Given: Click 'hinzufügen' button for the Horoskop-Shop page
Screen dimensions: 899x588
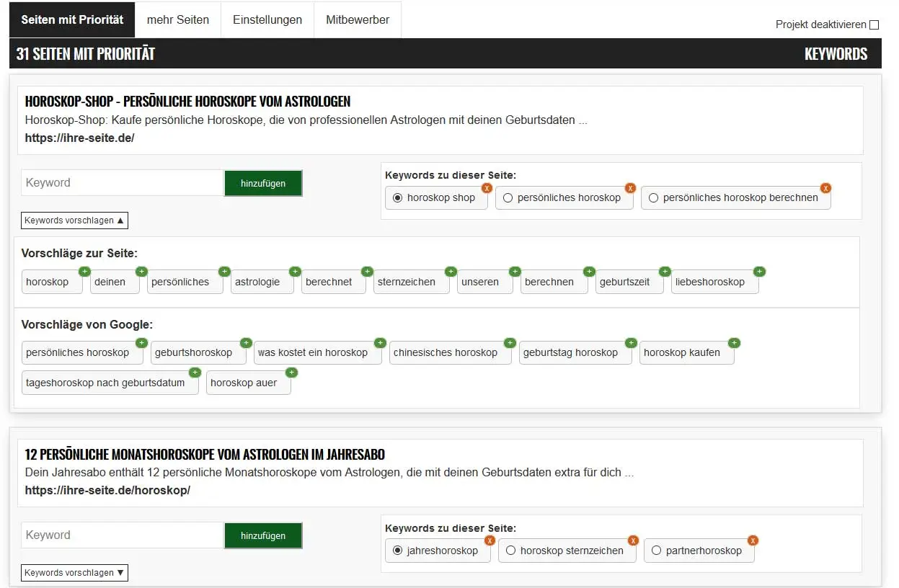Looking at the screenshot, I should (262, 183).
